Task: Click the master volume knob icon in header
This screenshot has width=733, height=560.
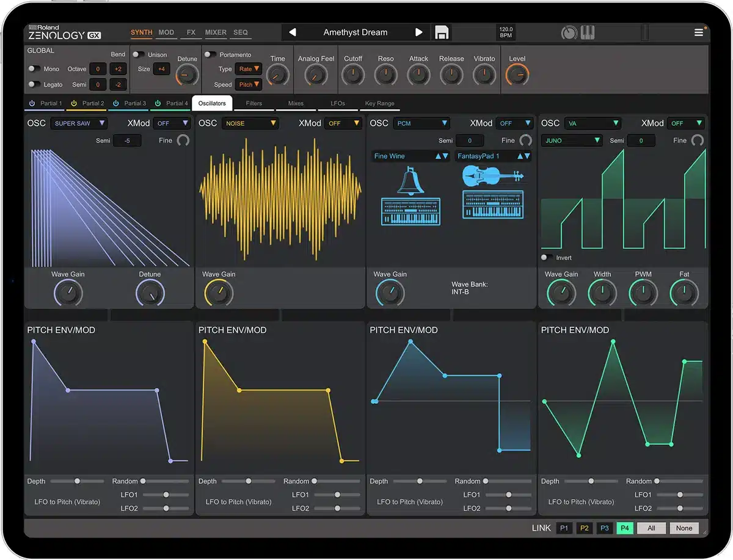Action: tap(569, 33)
